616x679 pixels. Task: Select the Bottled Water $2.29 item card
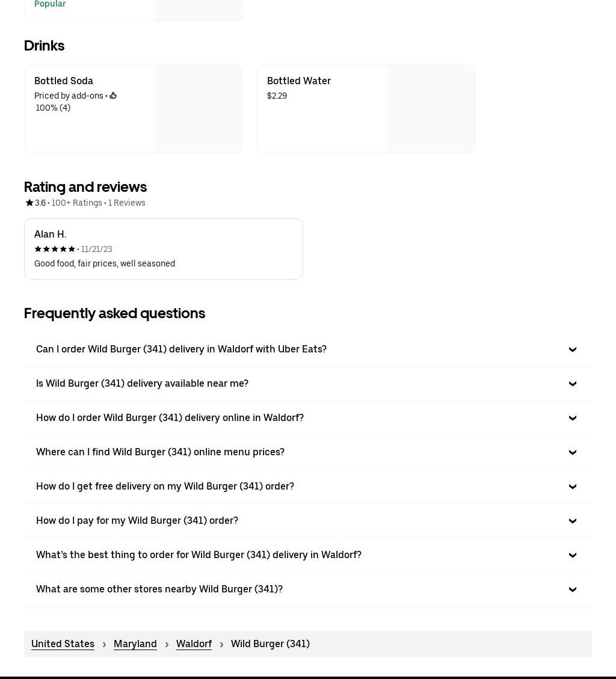point(366,109)
